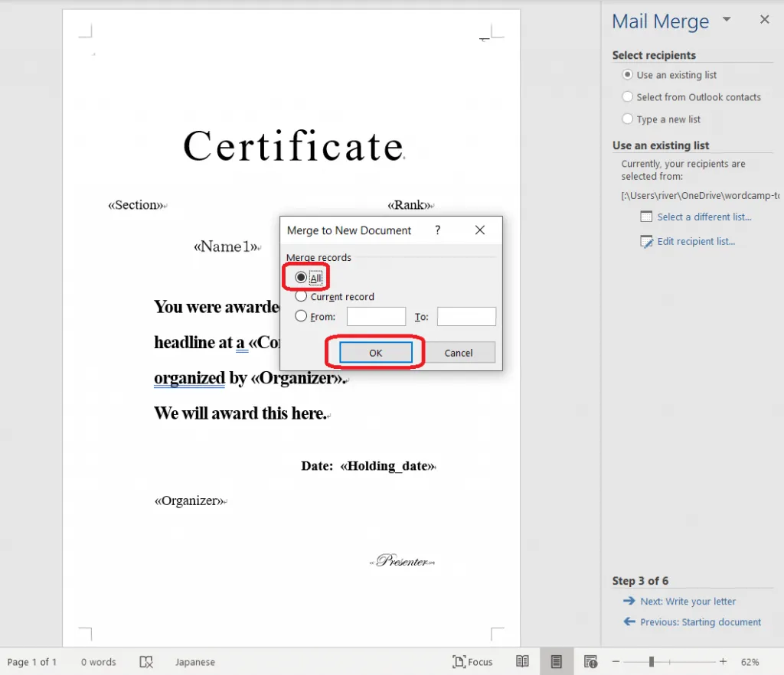Click the help question mark in dialog
Image resolution: width=784 pixels, height=675 pixels.
(438, 230)
